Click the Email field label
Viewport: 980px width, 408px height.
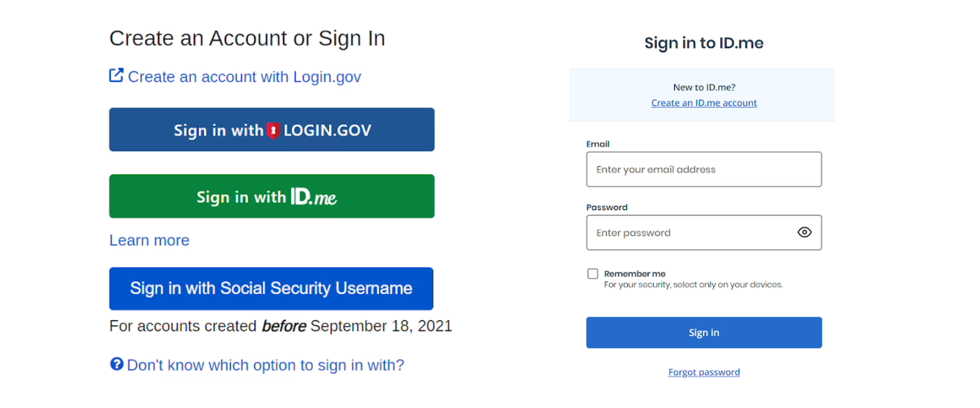coord(598,144)
